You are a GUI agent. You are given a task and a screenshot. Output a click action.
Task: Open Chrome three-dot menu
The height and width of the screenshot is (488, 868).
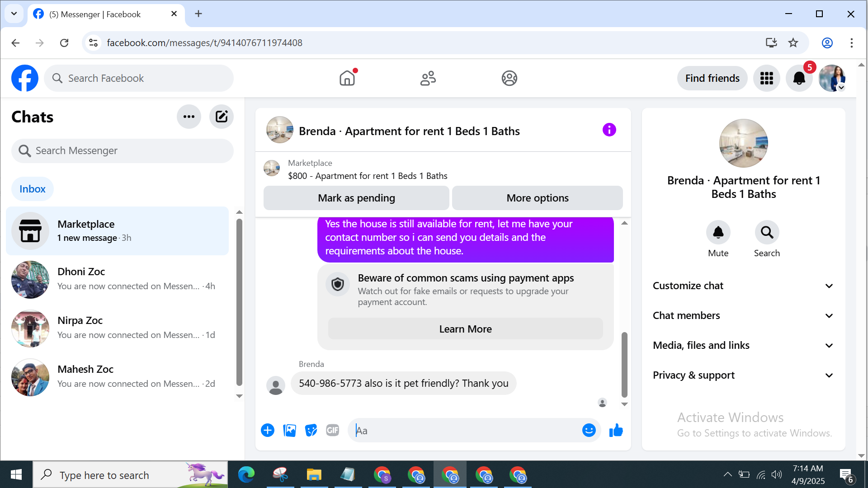pos(852,42)
